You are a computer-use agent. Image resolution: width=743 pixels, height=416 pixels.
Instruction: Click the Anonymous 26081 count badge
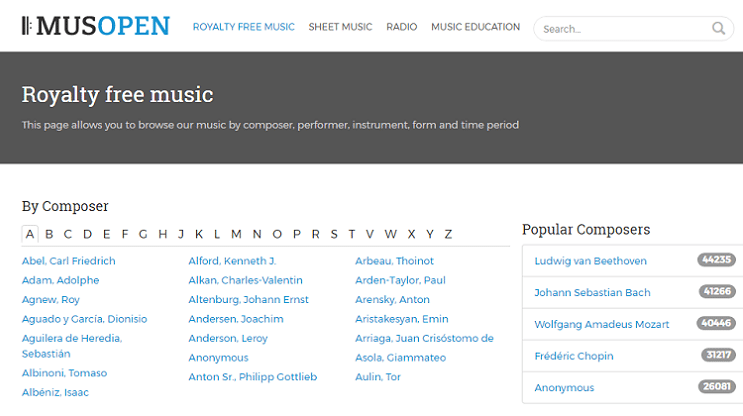point(717,387)
